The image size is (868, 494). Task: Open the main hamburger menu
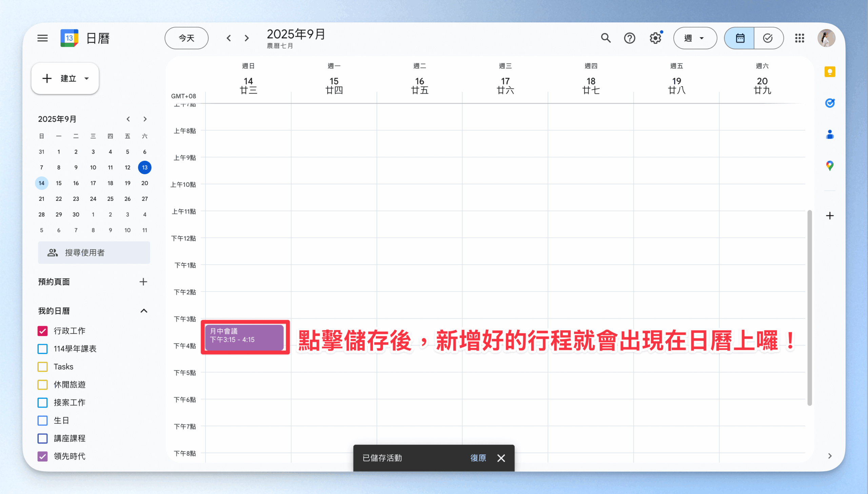(42, 38)
